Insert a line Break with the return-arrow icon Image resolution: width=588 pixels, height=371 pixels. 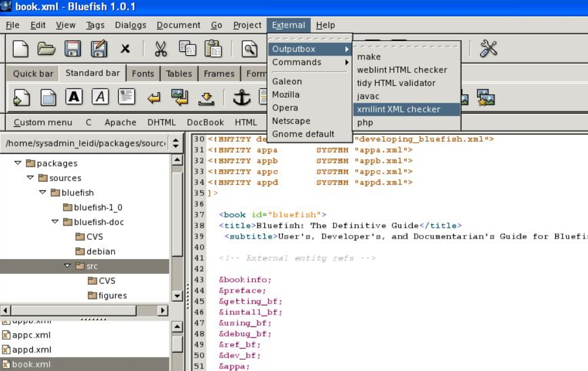pyautogui.click(x=153, y=98)
